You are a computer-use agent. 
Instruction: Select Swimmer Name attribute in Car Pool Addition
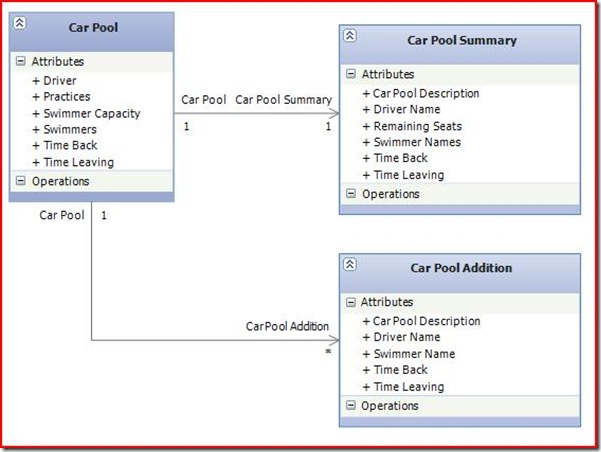[413, 354]
